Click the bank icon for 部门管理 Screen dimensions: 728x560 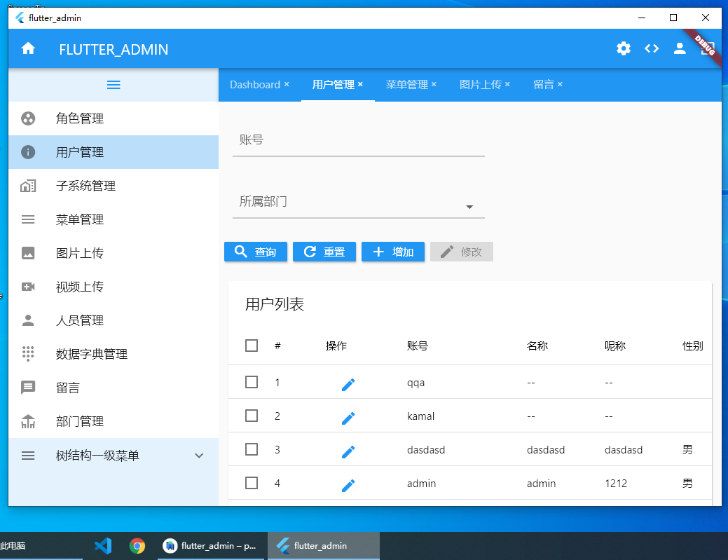(28, 421)
